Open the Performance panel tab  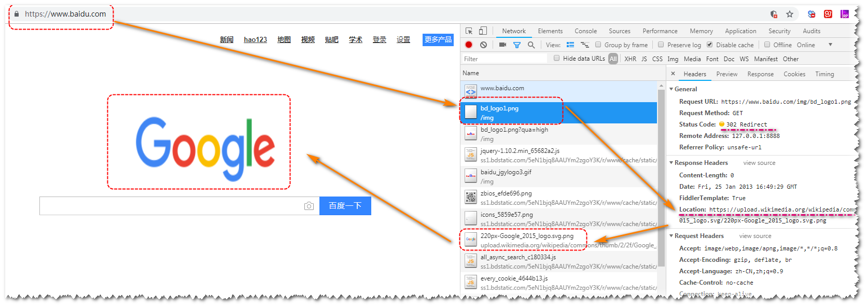click(x=660, y=31)
